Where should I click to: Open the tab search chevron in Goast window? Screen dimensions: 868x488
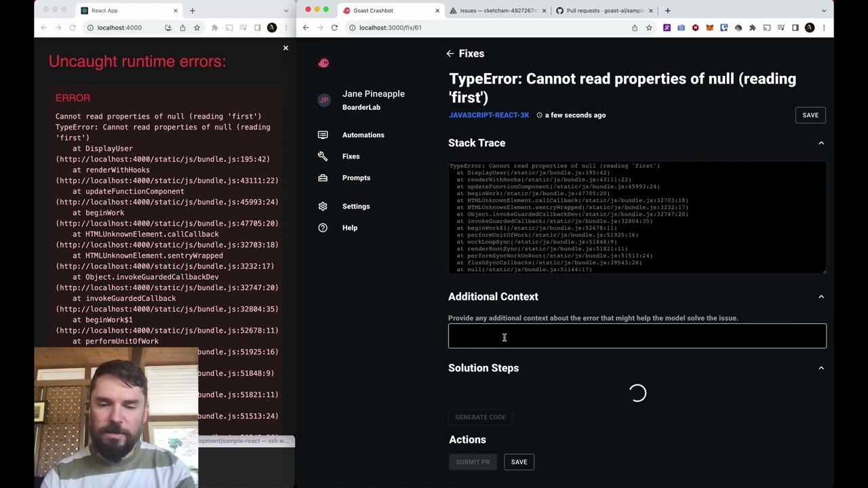(x=824, y=11)
